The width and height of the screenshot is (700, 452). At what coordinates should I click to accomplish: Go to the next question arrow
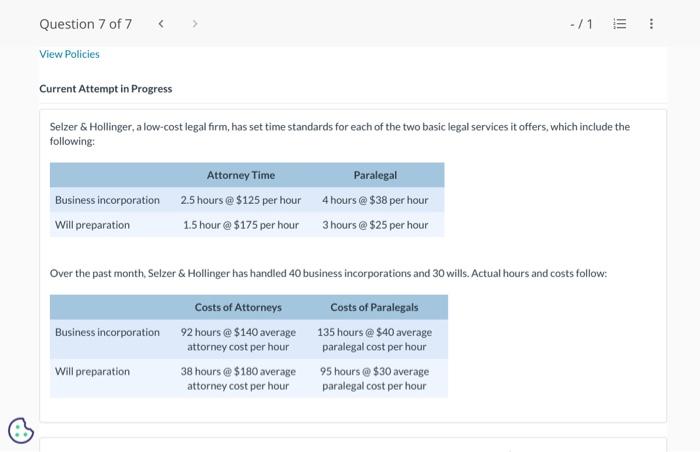tap(195, 24)
